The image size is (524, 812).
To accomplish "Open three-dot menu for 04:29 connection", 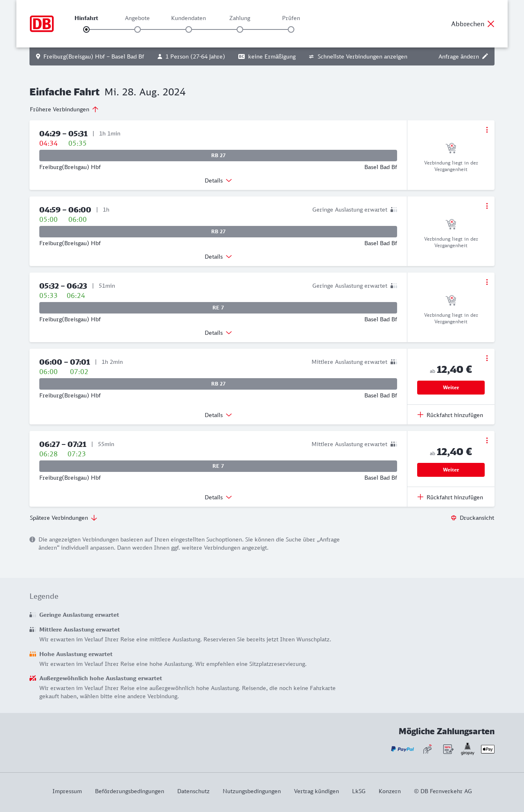I will click(x=487, y=130).
